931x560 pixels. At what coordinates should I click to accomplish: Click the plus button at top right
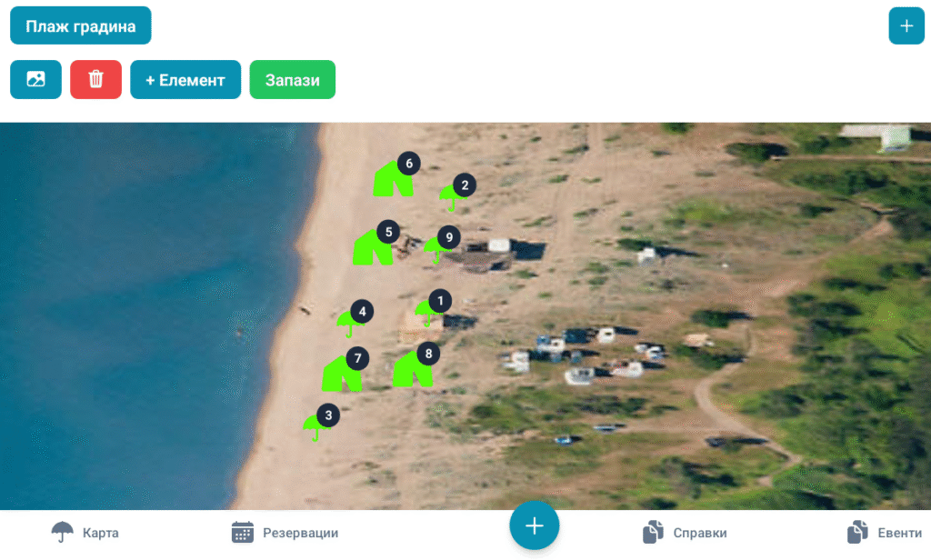click(906, 25)
